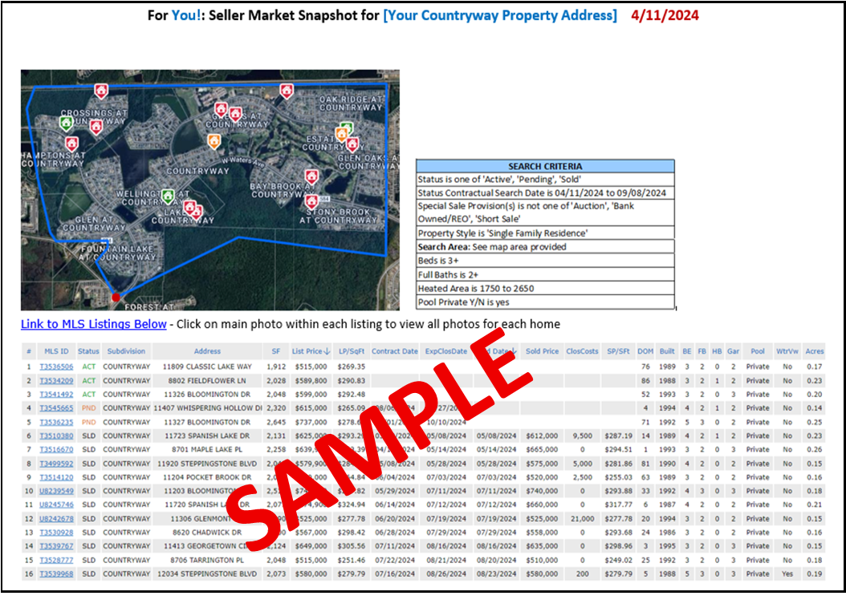Screen dimensions: 846x616
Task: Click the red home pin above Stony Brook label
Action: tap(311, 202)
